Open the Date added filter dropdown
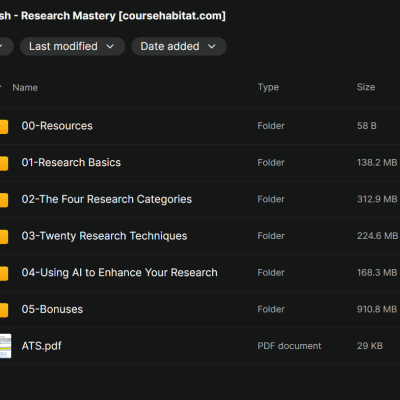 [179, 46]
